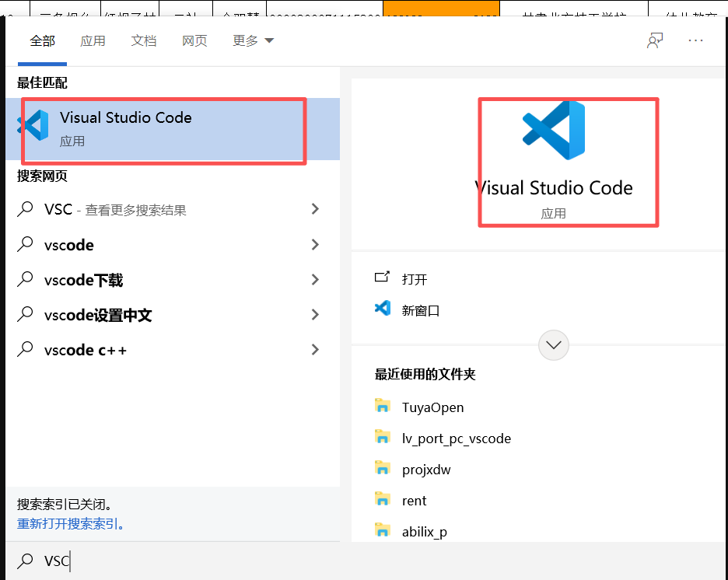Click 重新打开搜索索引 link
Image resolution: width=728 pixels, height=580 pixels.
[x=71, y=524]
